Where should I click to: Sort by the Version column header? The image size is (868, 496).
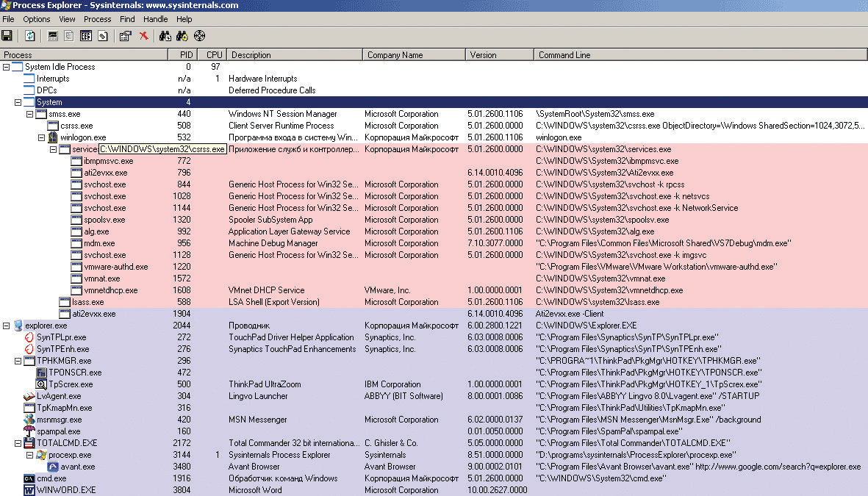[500, 55]
